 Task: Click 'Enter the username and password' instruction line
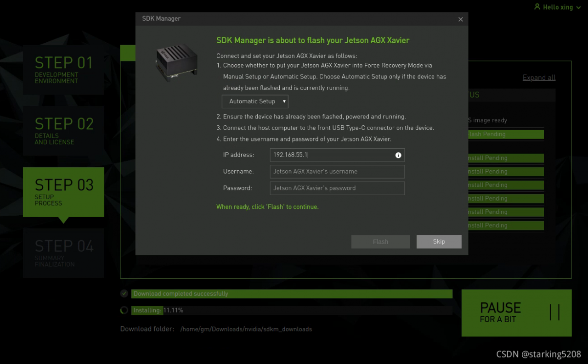304,139
